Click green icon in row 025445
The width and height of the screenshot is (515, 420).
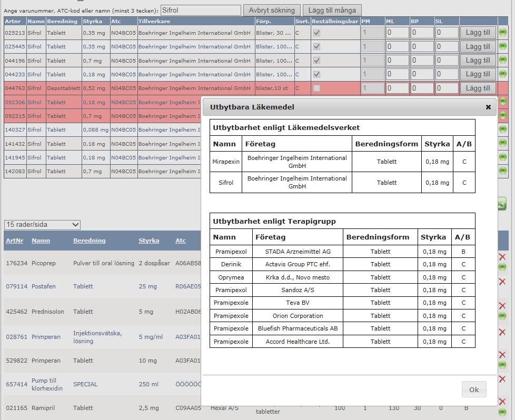pyautogui.click(x=502, y=46)
